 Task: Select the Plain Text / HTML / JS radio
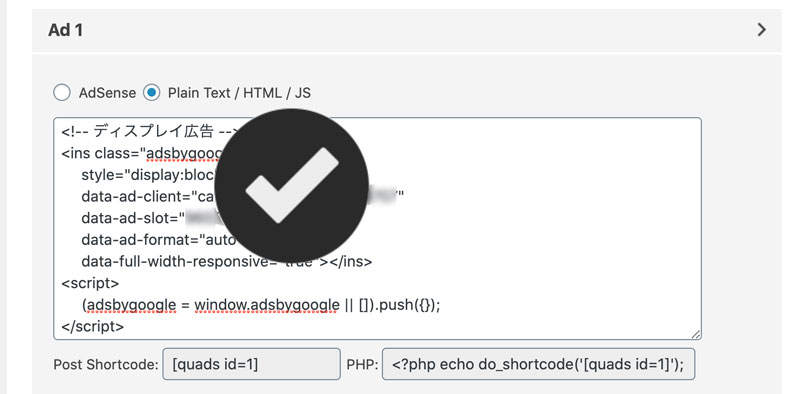tap(152, 93)
